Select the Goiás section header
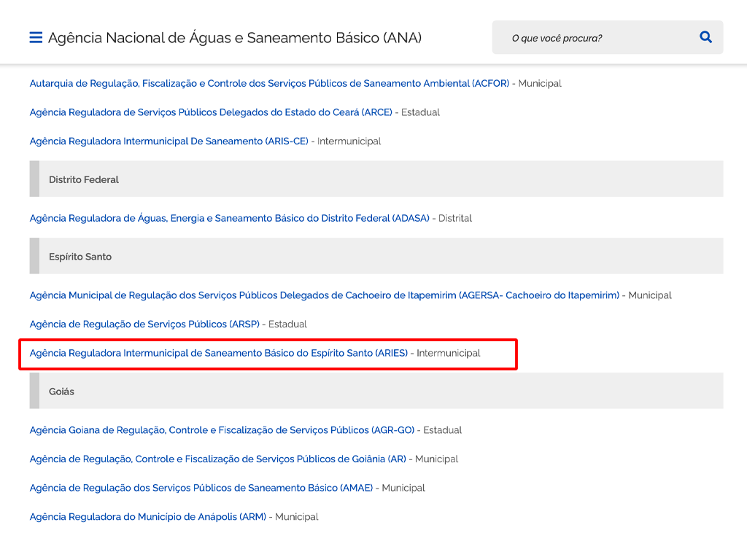The image size is (747, 560). tap(61, 392)
